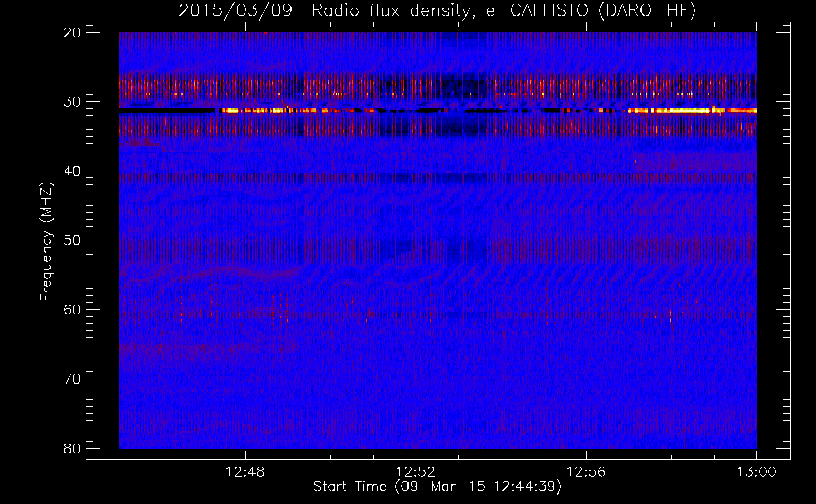
Task: Click the 30 frequency tick label
Action: pyautogui.click(x=72, y=102)
